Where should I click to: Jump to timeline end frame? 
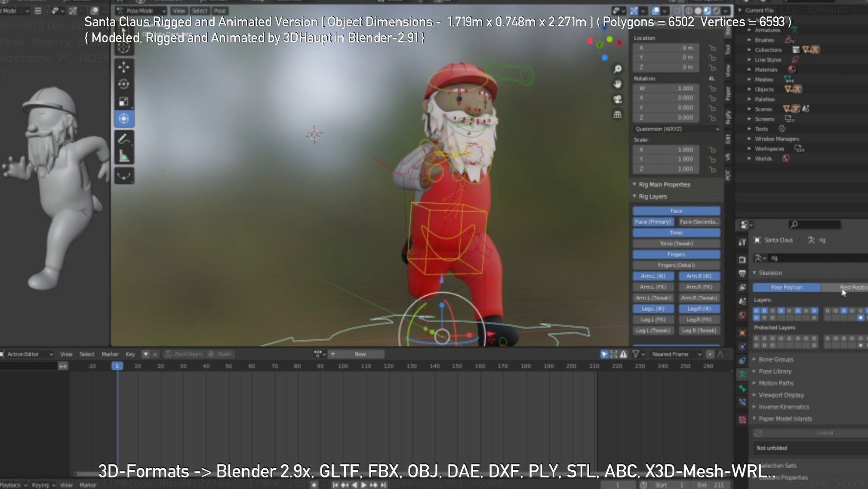[x=383, y=485]
